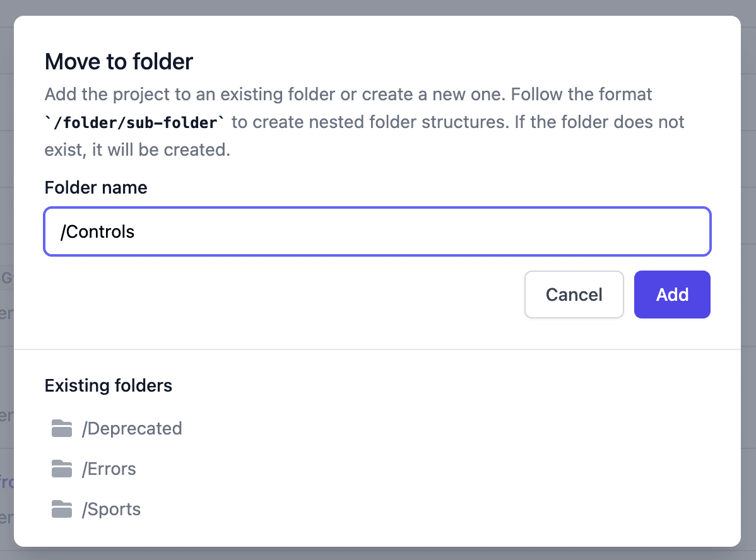The height and width of the screenshot is (560, 756).
Task: Click the partially visible link on the left edge
Action: (5, 482)
